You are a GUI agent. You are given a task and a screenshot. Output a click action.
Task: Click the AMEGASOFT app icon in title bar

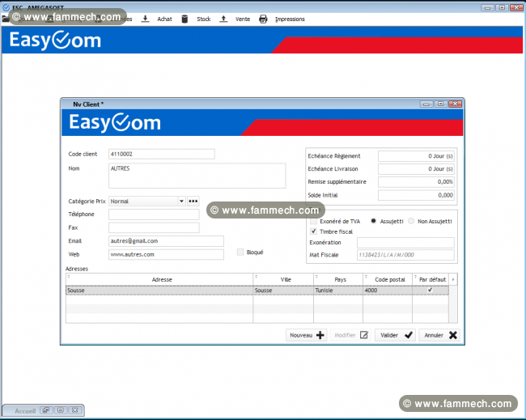6,7
